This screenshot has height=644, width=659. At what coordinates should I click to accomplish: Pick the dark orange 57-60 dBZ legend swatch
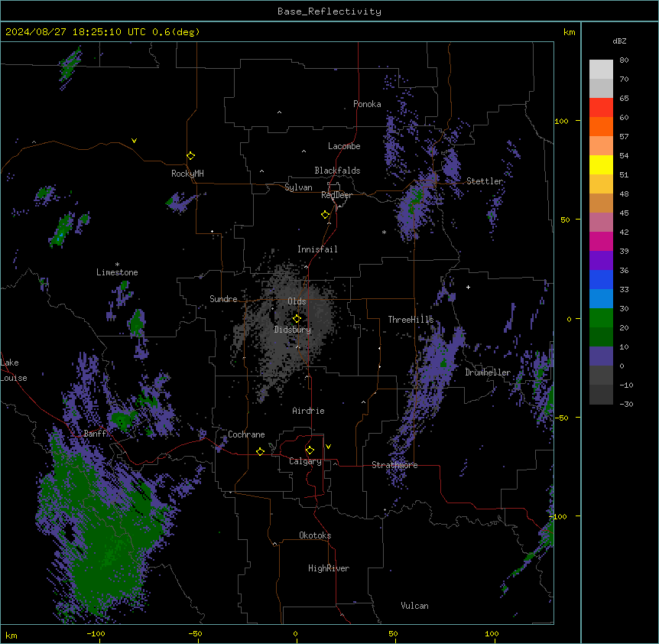601,126
